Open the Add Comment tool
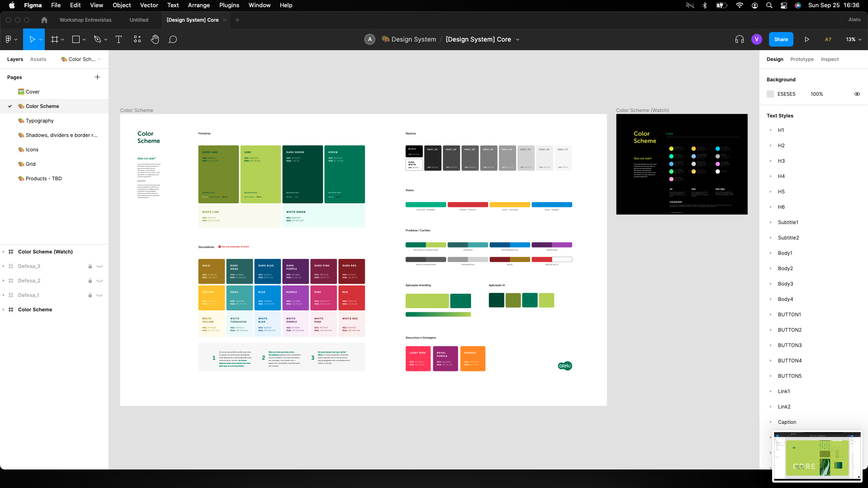The image size is (868, 488). tap(173, 39)
